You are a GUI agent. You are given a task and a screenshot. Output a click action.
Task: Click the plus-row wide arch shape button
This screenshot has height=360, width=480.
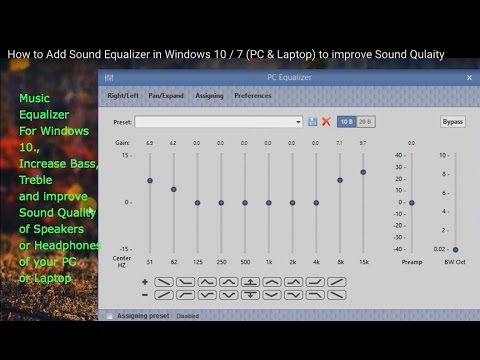(x=272, y=282)
